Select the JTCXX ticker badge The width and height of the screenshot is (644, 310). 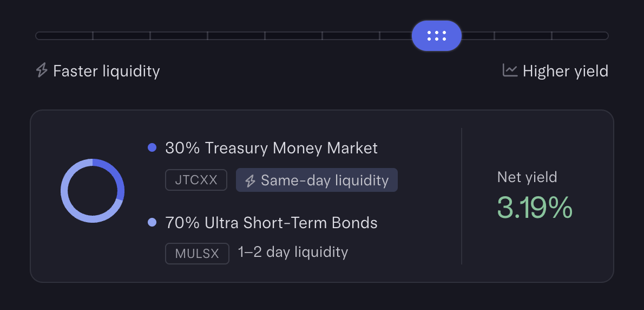coord(196,180)
